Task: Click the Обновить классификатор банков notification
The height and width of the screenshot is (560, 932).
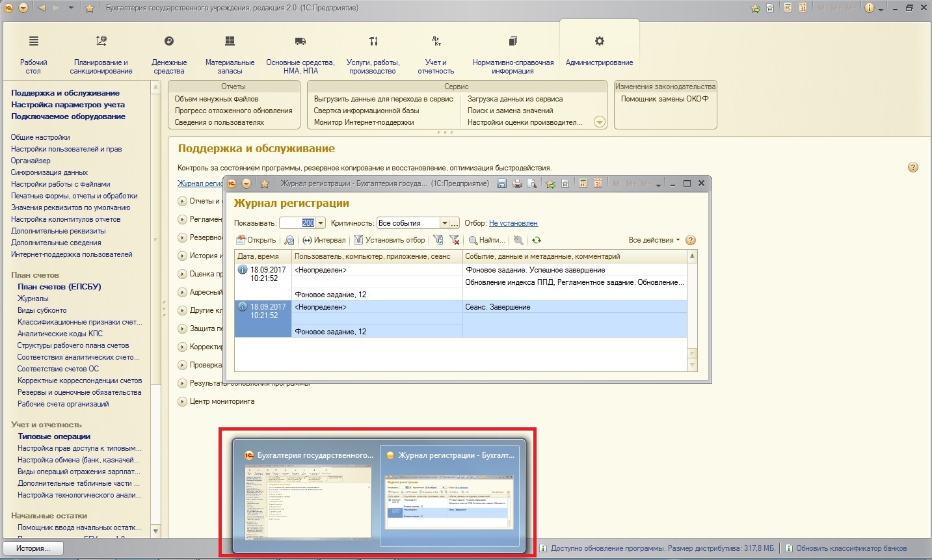Action: click(851, 548)
